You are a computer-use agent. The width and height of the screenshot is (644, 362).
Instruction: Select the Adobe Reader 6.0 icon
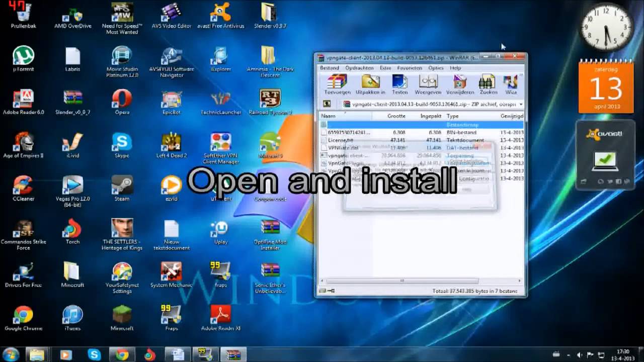point(23,102)
